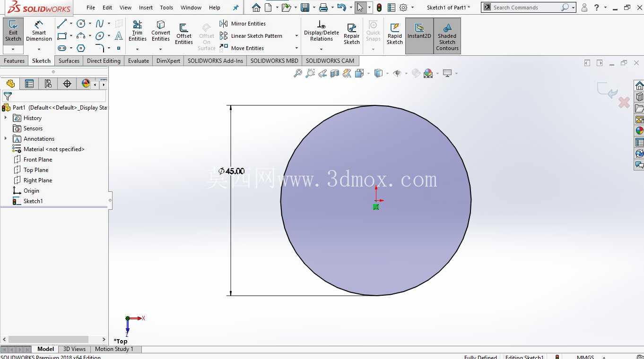Toggle Instant2D mode off

click(419, 35)
